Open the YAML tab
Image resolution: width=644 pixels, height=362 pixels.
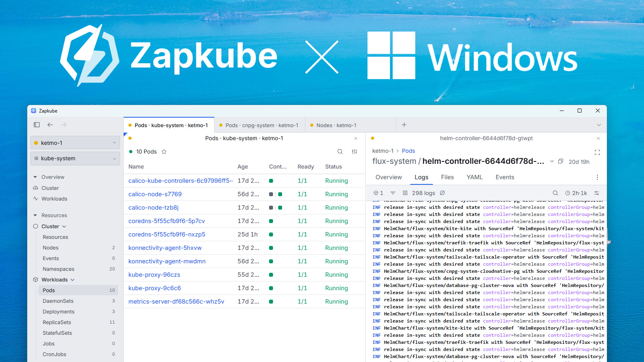[475, 177]
